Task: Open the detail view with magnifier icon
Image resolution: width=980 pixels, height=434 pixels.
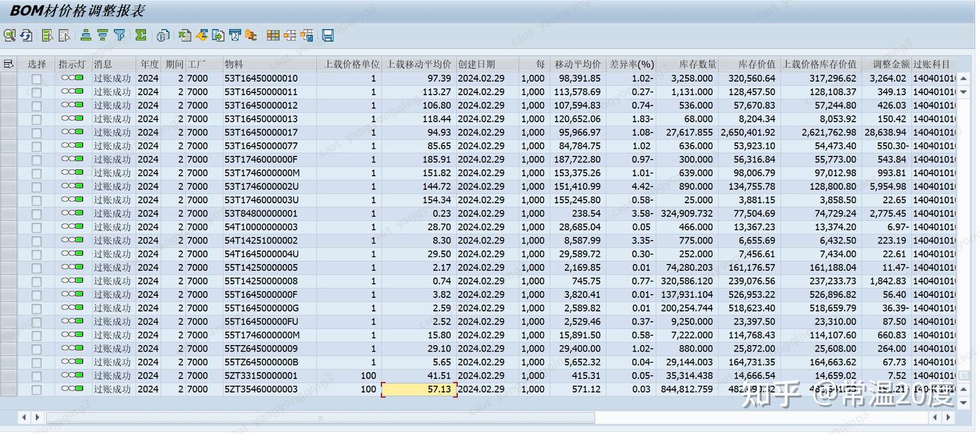Action: pos(10,35)
